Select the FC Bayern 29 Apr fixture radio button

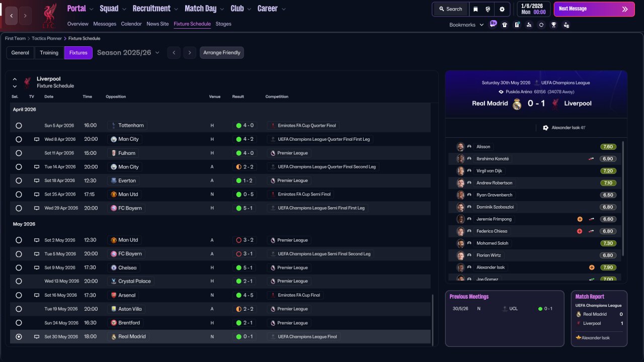coord(19,208)
